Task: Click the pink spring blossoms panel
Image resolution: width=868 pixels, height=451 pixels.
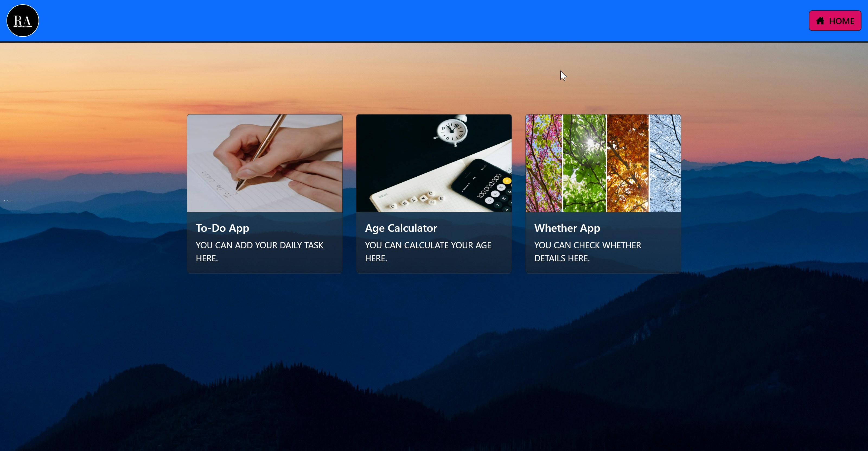Action: point(544,163)
